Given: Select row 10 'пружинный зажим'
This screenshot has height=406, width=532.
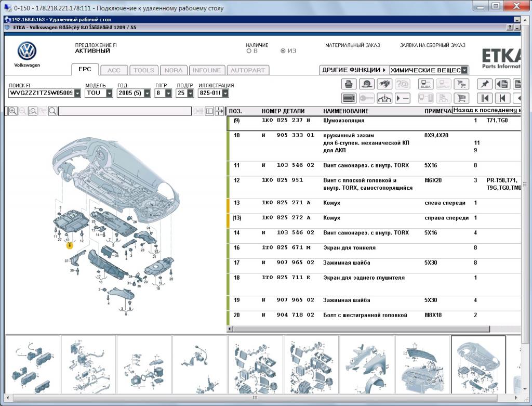Looking at the screenshot, I should pyautogui.click(x=374, y=145).
